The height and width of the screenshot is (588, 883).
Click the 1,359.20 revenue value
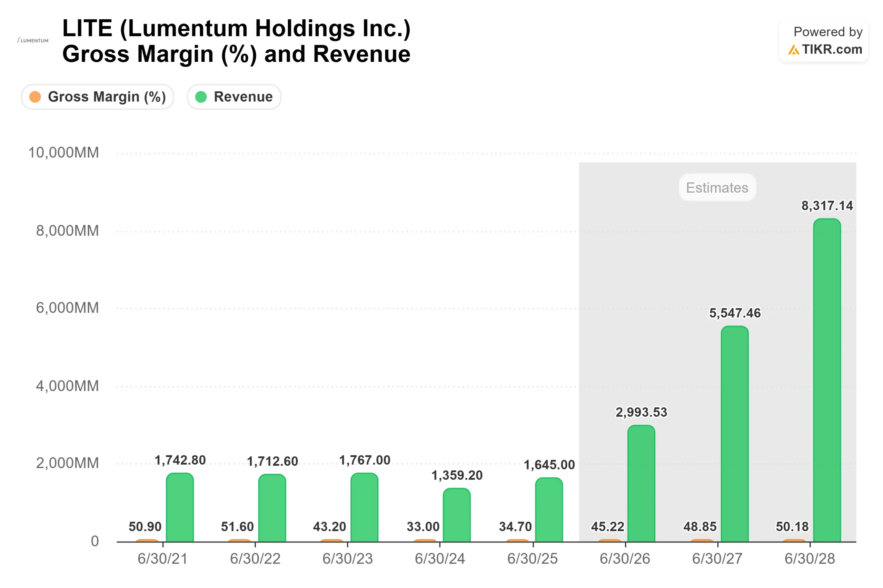tap(457, 476)
